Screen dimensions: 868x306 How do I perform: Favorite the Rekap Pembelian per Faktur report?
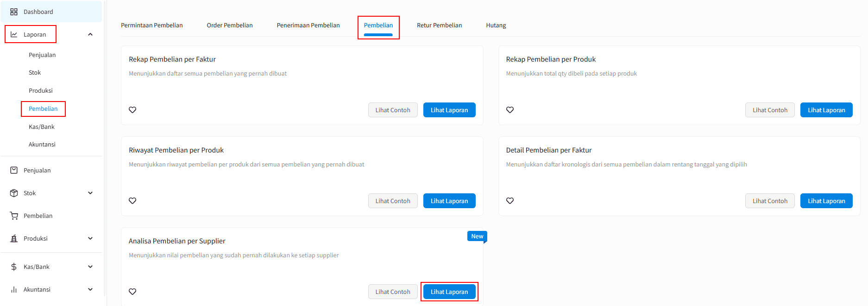pos(132,110)
